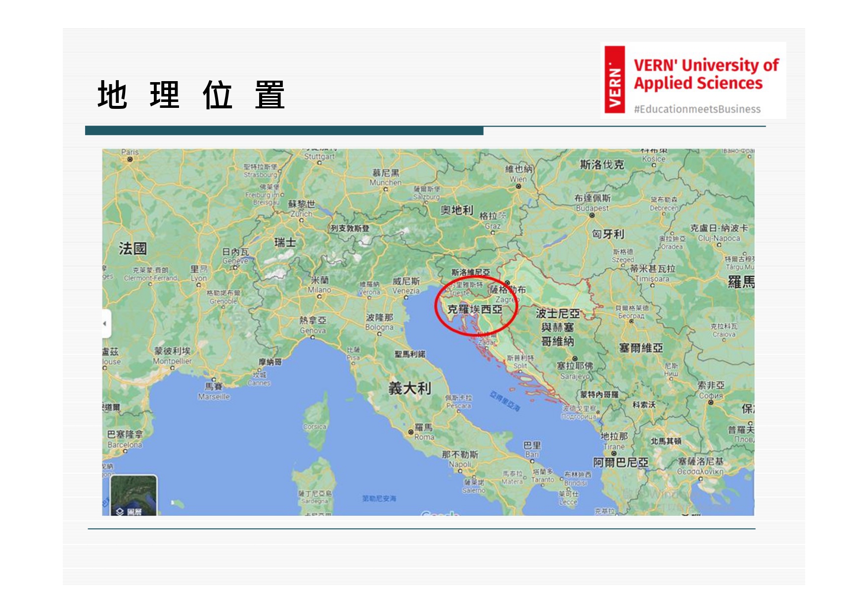Click the Paris city marker dot
The image size is (868, 614).
pos(130,159)
